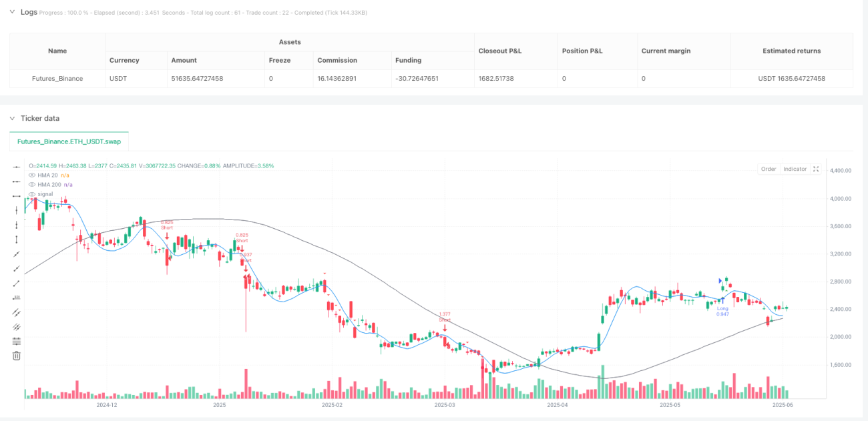Screen dimensions: 868x421
Task: Delete all drawings with trash icon
Action: pos(17,356)
